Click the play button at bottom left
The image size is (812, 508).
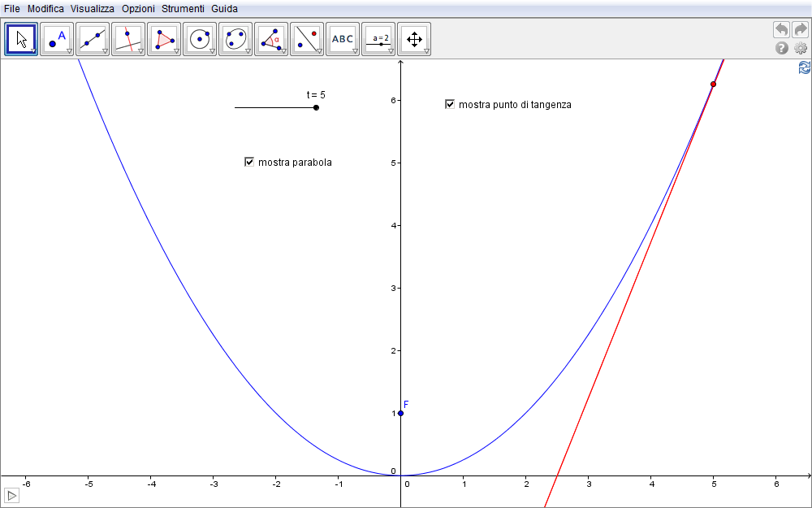click(x=12, y=495)
